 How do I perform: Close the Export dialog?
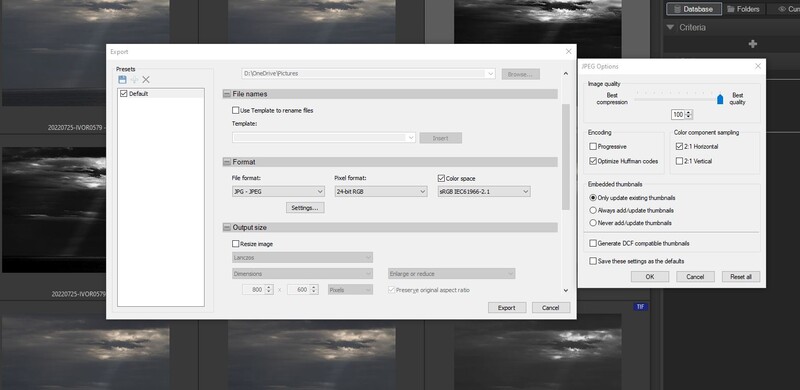[569, 52]
